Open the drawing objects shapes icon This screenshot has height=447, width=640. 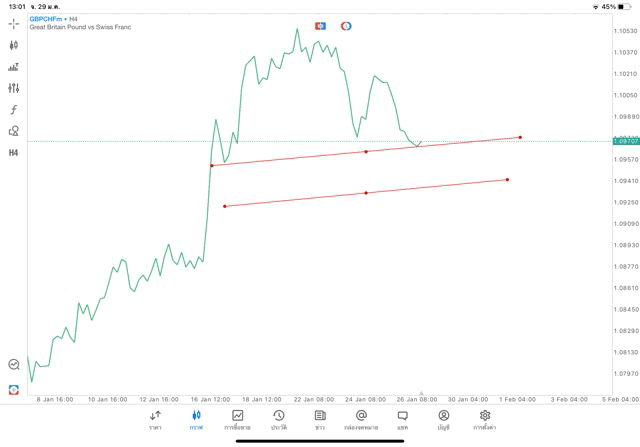coord(14,131)
